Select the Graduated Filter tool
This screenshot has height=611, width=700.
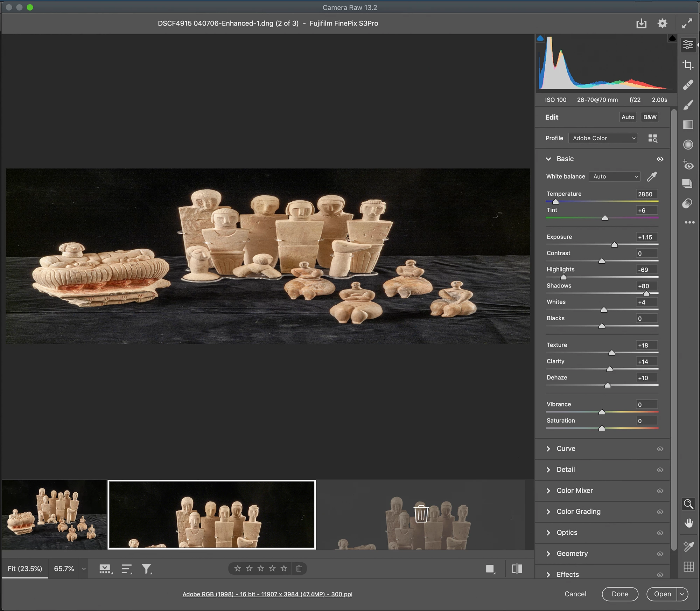pyautogui.click(x=688, y=125)
